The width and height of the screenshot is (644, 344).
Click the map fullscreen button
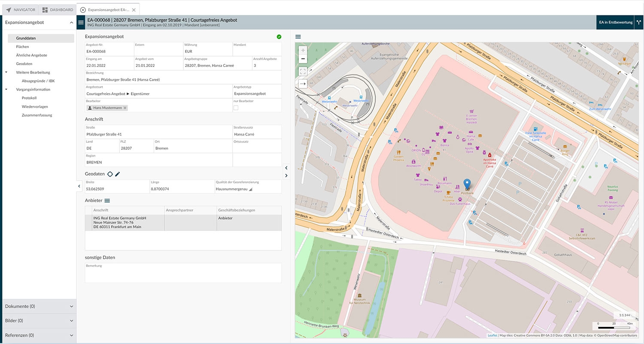point(303,71)
